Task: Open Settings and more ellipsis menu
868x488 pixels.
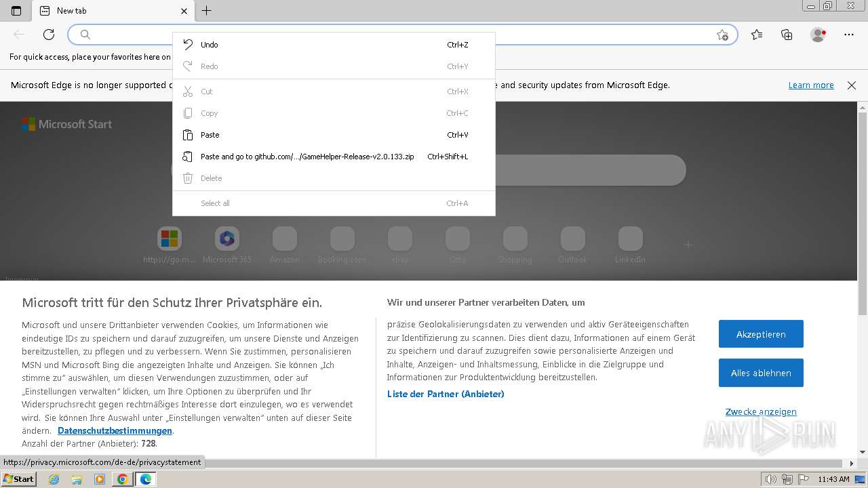Action: [849, 35]
